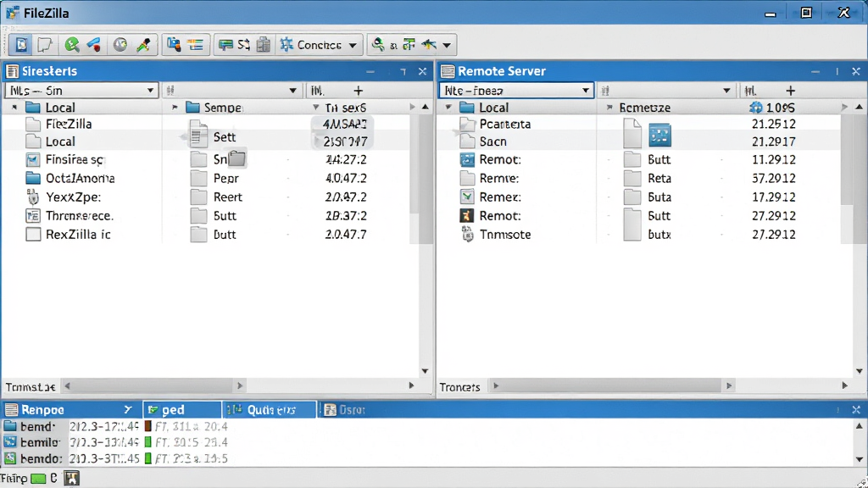Switch to the ged tab
868x488 pixels.
[x=183, y=410]
